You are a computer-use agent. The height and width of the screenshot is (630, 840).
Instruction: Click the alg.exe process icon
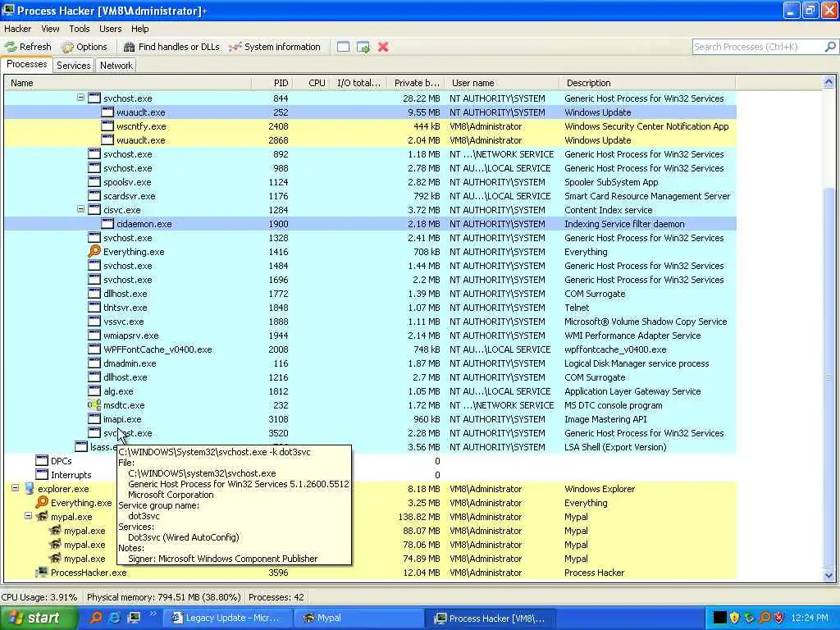click(94, 391)
